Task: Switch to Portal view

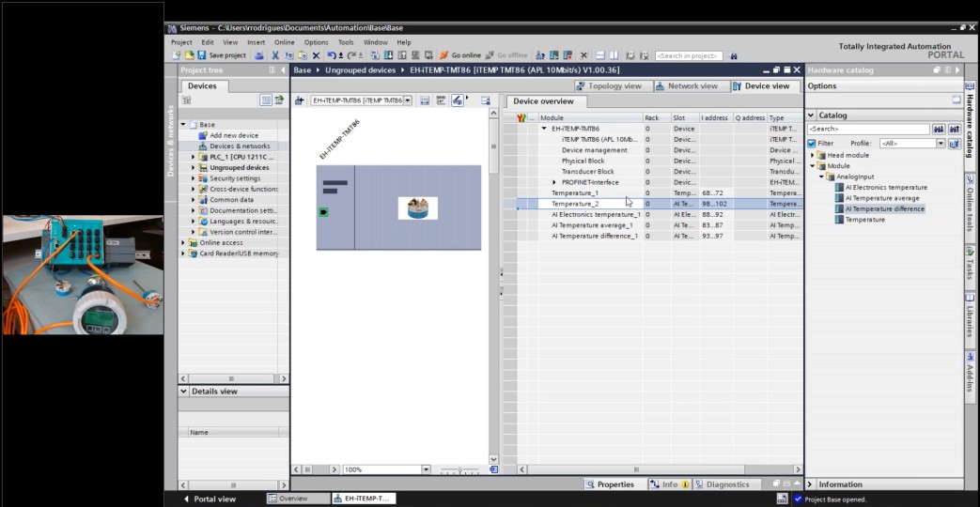Action: click(210, 499)
